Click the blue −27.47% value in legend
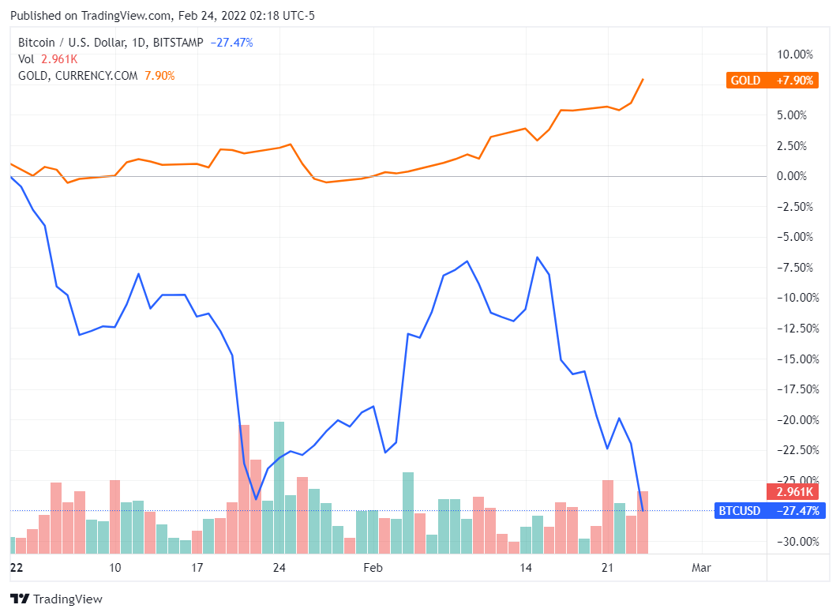This screenshot has height=616, width=840. click(x=231, y=43)
